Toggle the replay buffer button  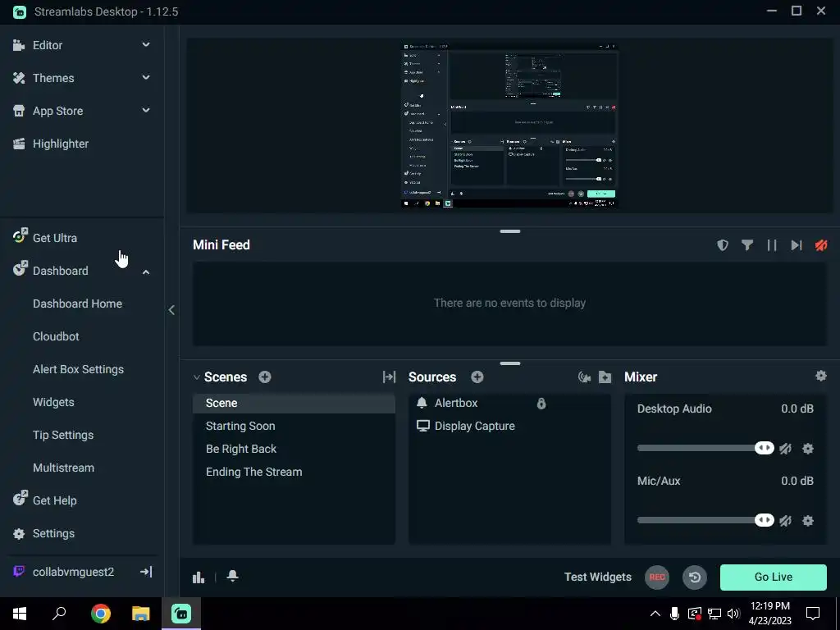click(x=695, y=577)
